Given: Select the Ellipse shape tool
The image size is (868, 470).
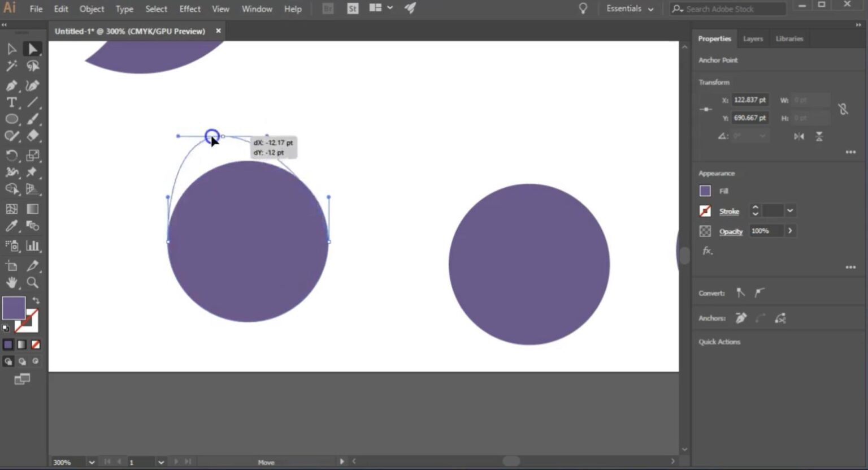Looking at the screenshot, I should click(11, 119).
